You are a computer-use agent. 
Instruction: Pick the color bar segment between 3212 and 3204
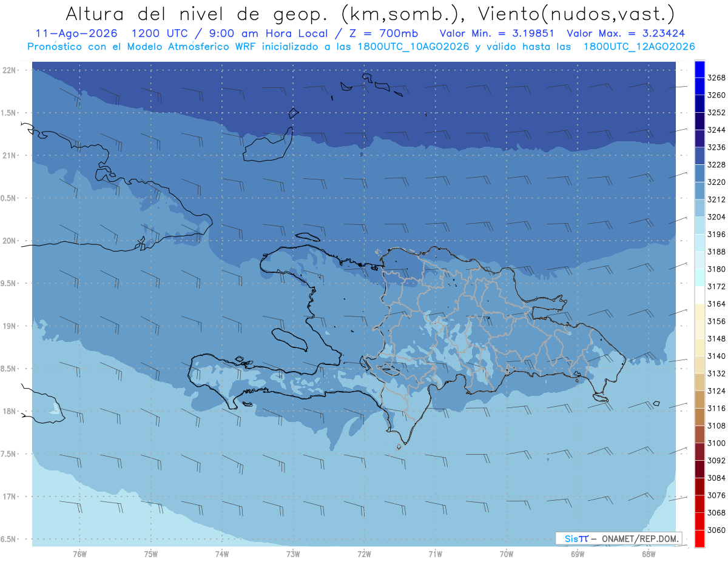coord(699,208)
